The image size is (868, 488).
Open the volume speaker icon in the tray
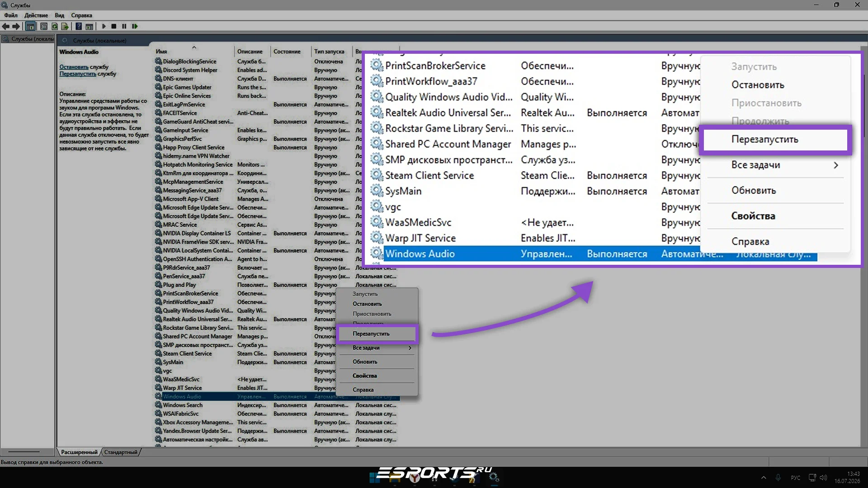[823, 477]
